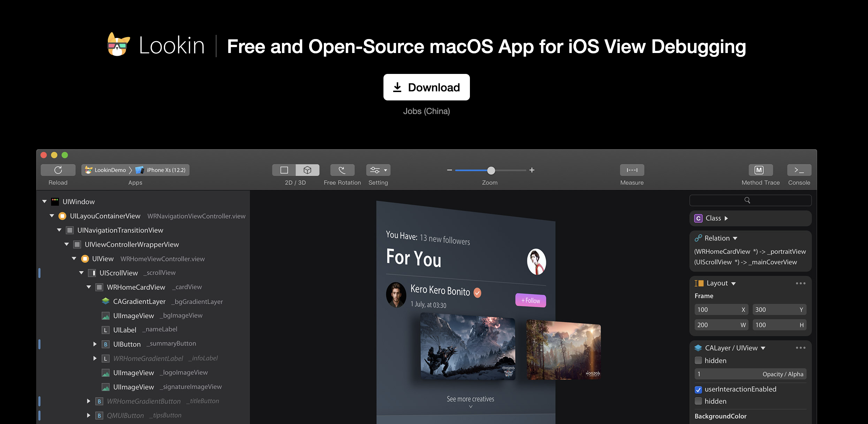
Task: Collapse the Layout section
Action: click(x=733, y=283)
